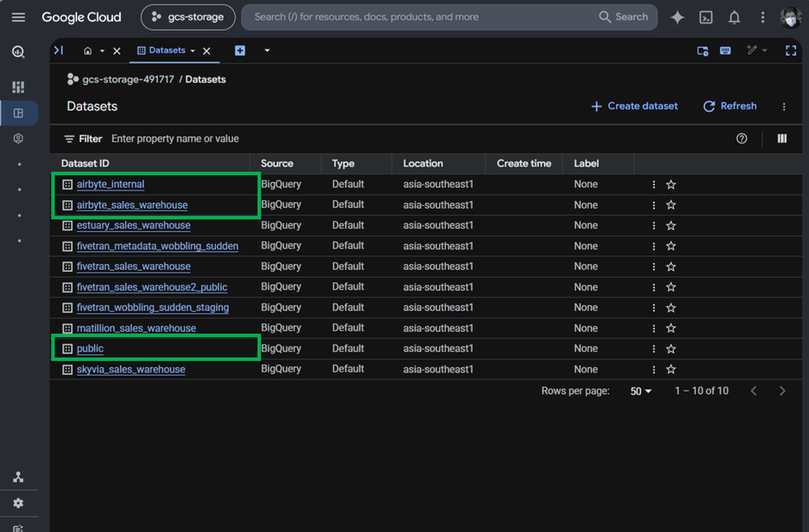Open the gcs-storage project picker
809x532 pixels.
coord(188,17)
